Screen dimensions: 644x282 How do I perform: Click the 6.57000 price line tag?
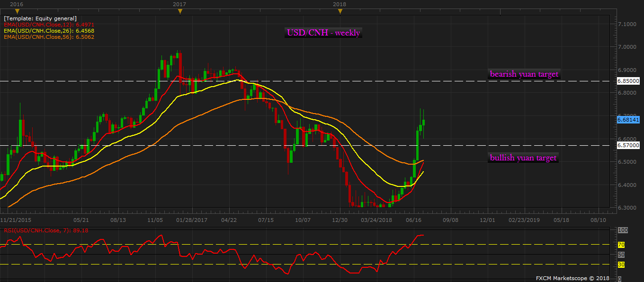click(x=628, y=145)
